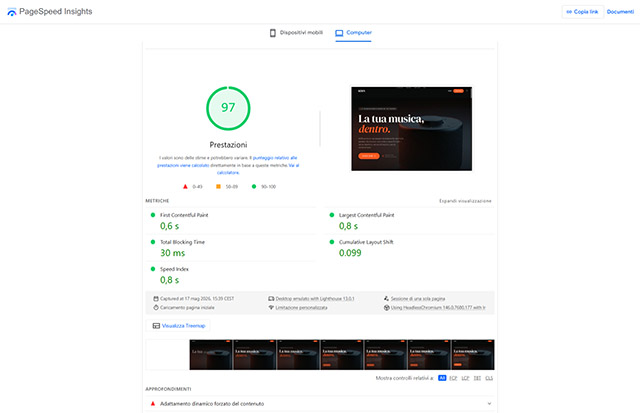The width and height of the screenshot is (640, 413).
Task: Click the APPROFONDIMENTI section heading
Action: [168, 389]
